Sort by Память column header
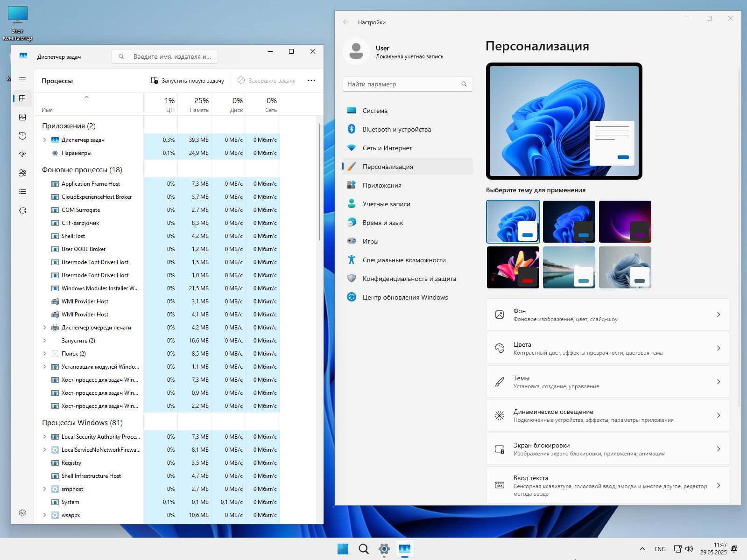This screenshot has height=560, width=747. coord(195,105)
